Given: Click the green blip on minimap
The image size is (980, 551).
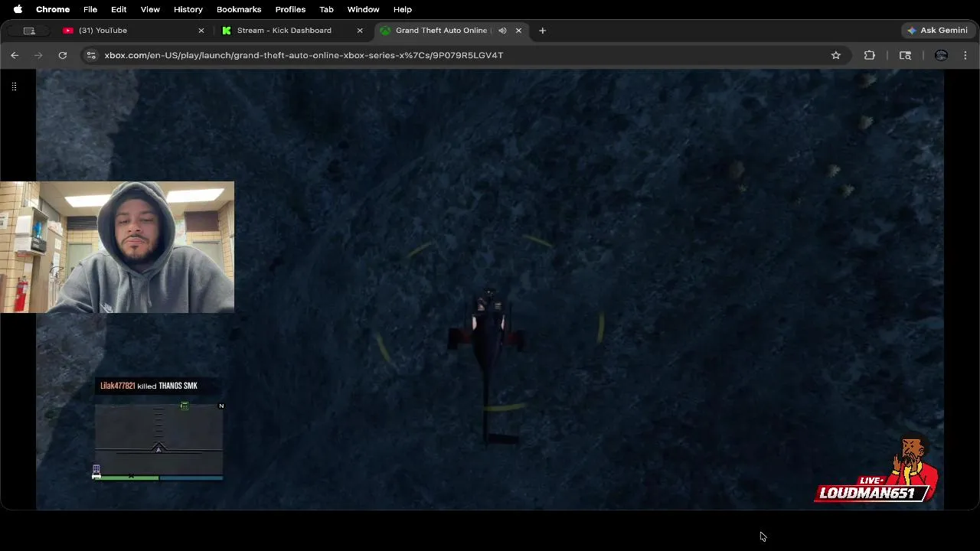Looking at the screenshot, I should [x=185, y=406].
